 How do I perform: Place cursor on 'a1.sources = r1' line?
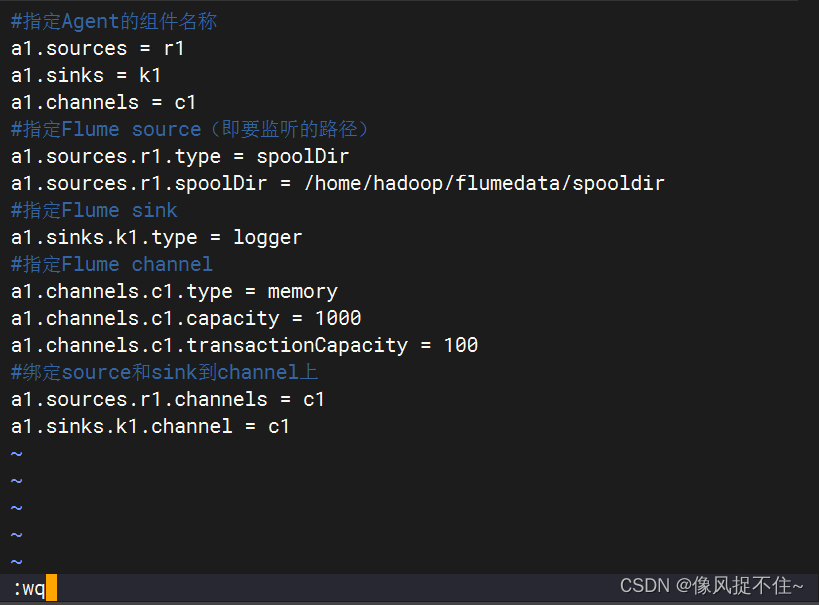pyautogui.click(x=97, y=49)
